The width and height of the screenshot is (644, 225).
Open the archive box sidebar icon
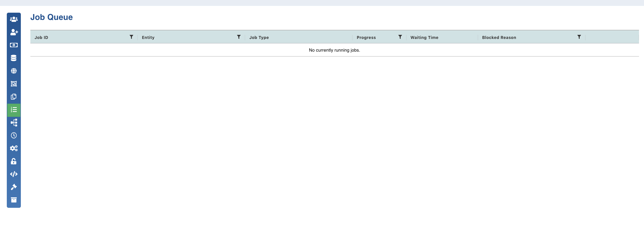[x=14, y=200]
